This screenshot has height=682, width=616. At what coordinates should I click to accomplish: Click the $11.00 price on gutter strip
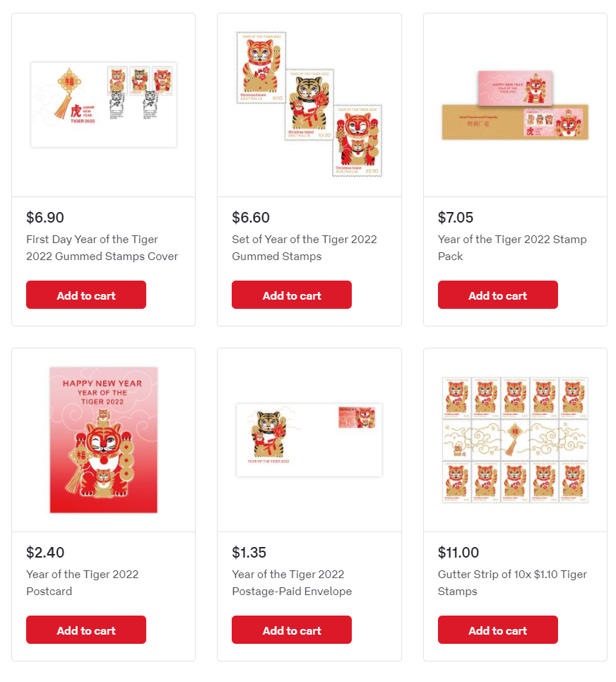(x=458, y=553)
